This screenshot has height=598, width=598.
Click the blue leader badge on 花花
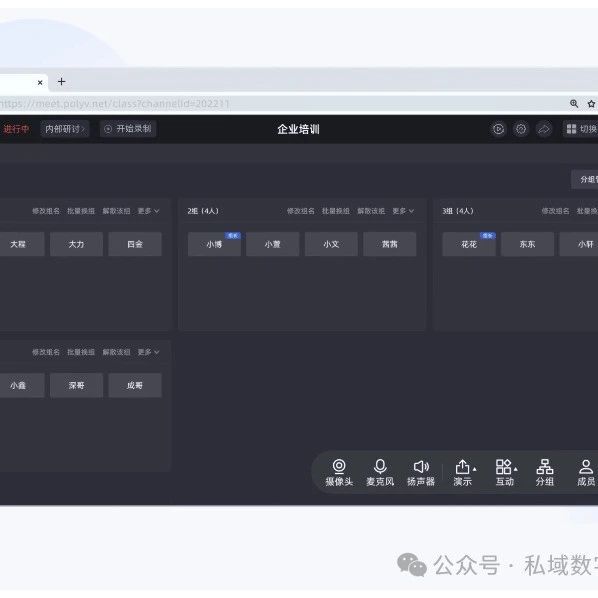pyautogui.click(x=488, y=236)
